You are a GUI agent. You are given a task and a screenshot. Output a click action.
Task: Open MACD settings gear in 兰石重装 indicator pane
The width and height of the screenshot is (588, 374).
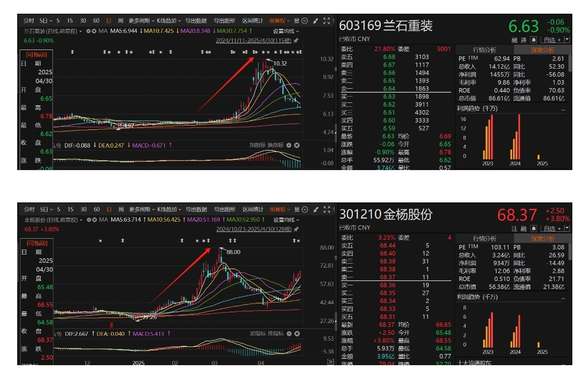[289, 146]
